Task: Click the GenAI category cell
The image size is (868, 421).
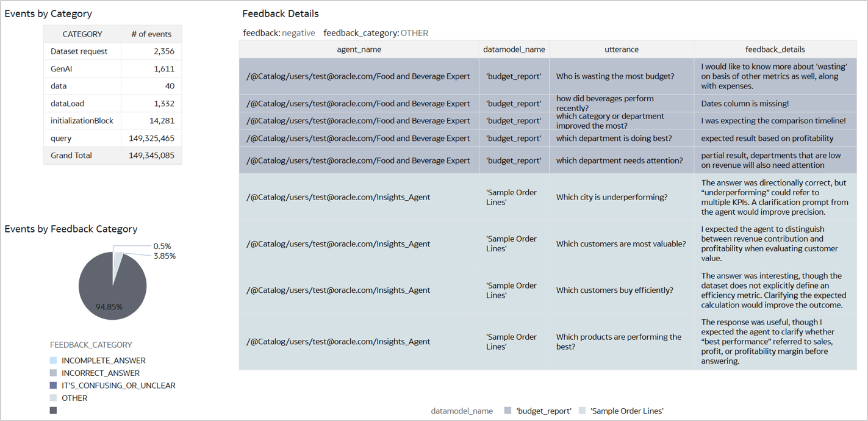Action: pos(82,69)
